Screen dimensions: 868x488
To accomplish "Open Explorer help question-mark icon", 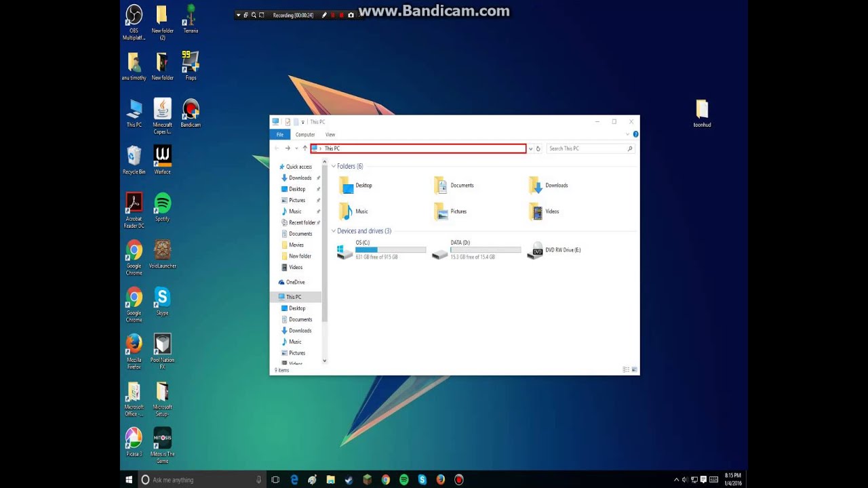I will pyautogui.click(x=635, y=134).
